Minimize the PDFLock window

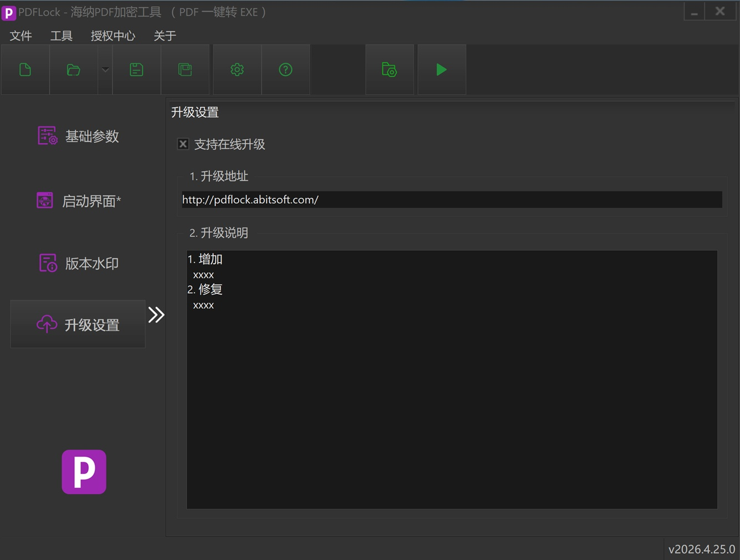pos(694,12)
